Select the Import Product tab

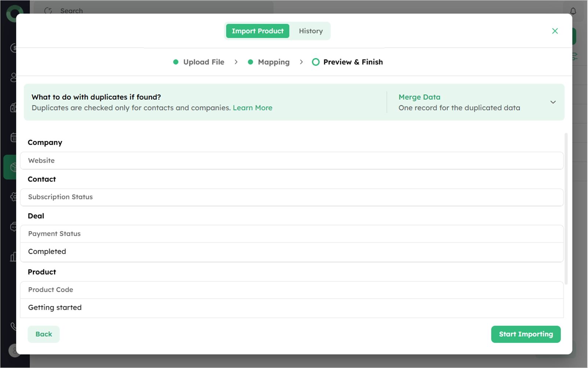pyautogui.click(x=258, y=31)
